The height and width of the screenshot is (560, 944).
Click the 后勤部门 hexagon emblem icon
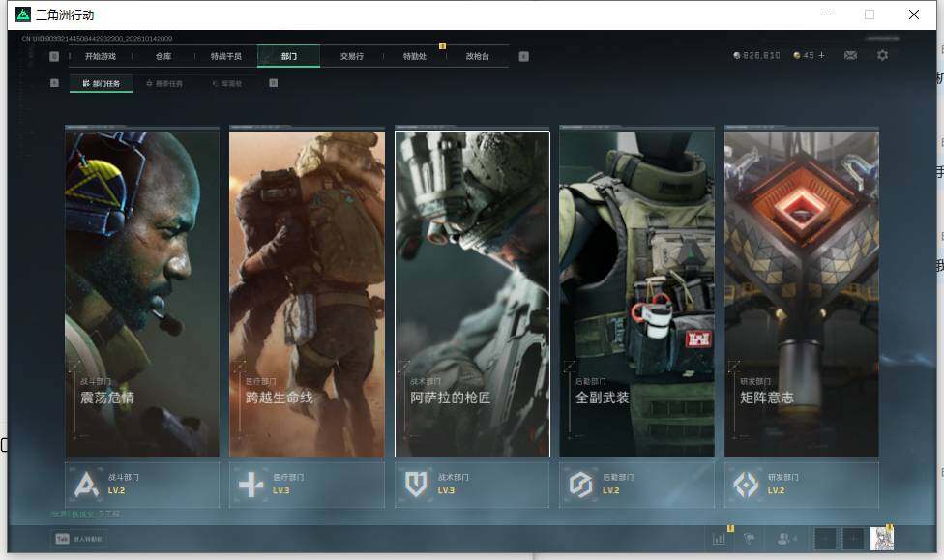[581, 485]
